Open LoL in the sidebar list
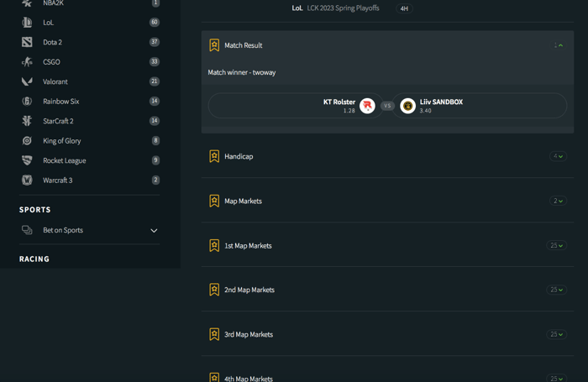 pyautogui.click(x=49, y=23)
